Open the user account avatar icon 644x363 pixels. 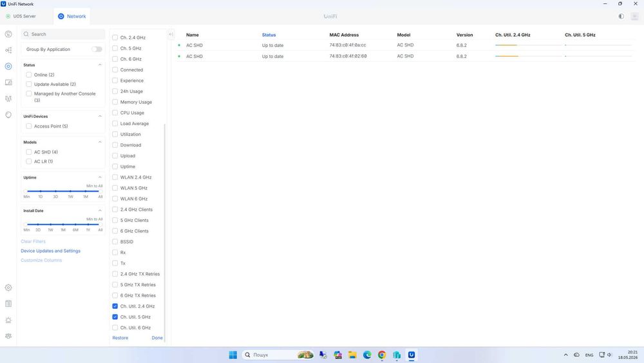pyautogui.click(x=634, y=17)
